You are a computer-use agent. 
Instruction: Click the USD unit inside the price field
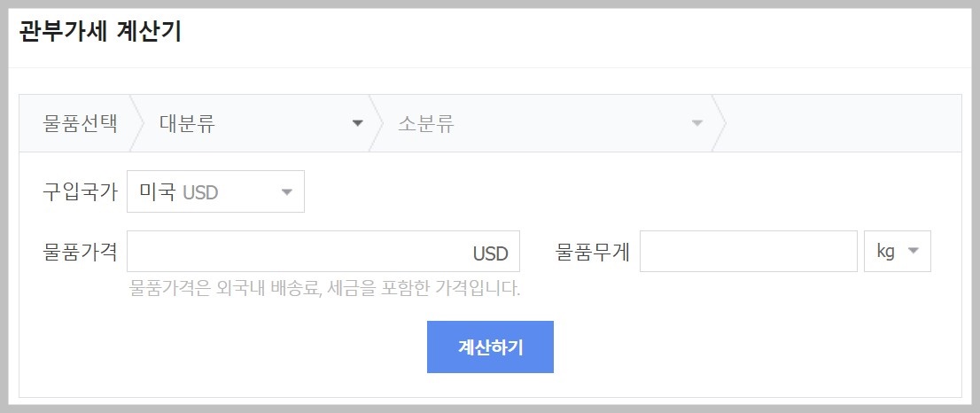point(490,254)
